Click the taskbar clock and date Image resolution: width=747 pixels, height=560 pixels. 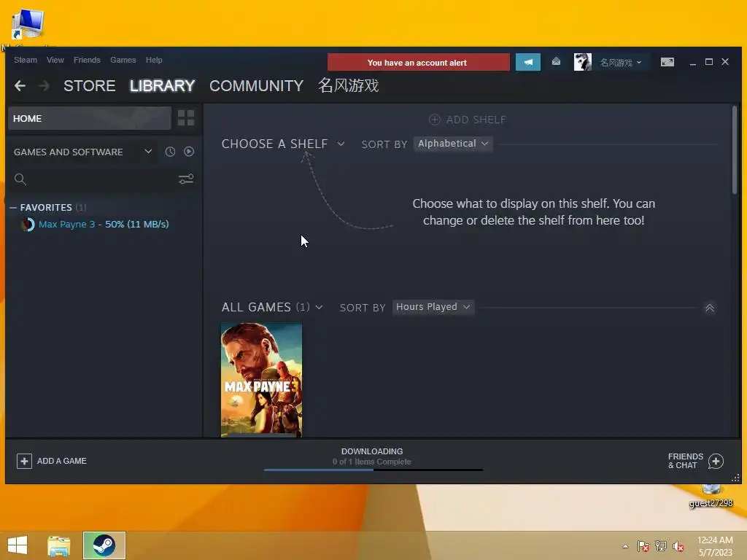(x=715, y=546)
